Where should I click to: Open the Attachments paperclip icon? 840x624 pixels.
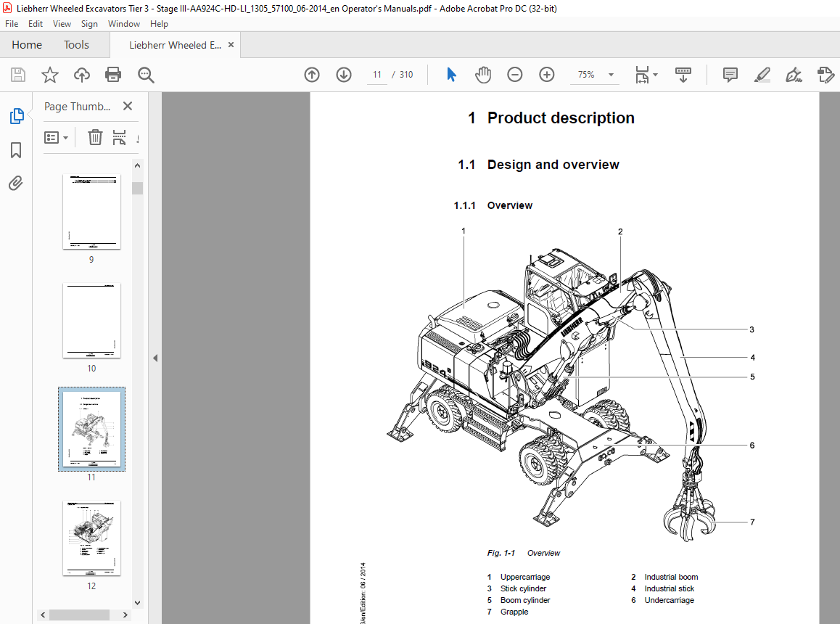tap(16, 184)
